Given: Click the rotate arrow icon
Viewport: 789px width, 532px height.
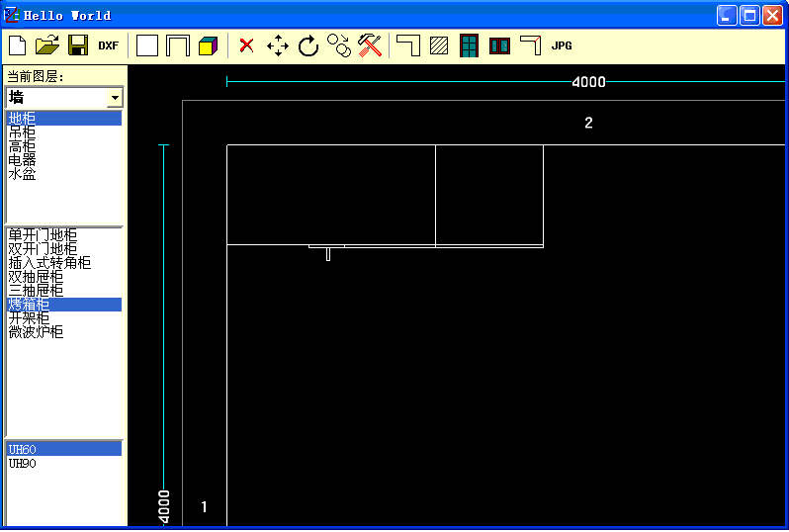Looking at the screenshot, I should (308, 45).
